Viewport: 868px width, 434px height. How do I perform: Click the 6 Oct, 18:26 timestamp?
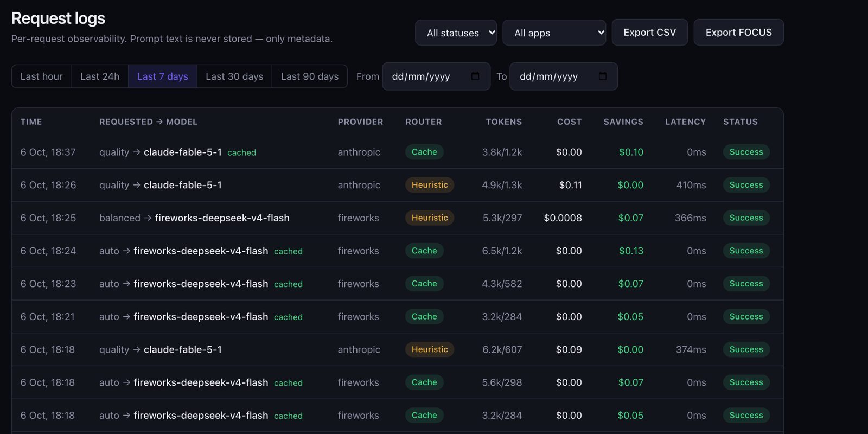[48, 185]
